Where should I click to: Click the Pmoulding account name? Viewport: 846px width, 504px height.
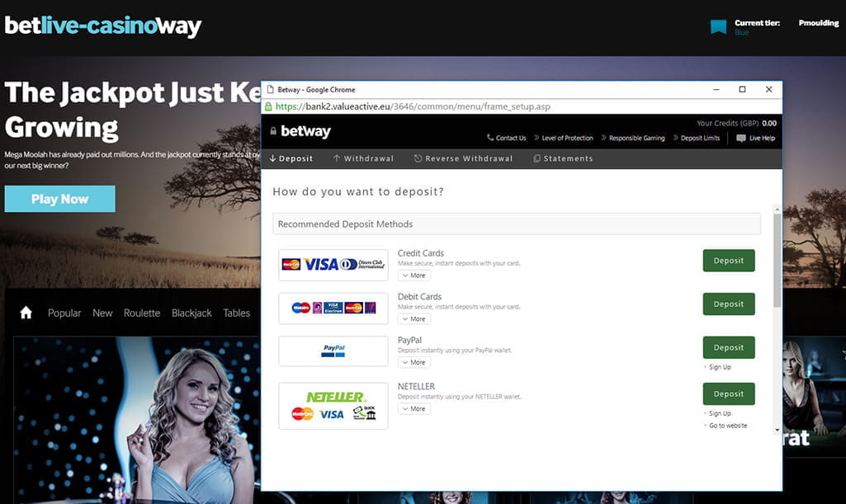coord(819,22)
